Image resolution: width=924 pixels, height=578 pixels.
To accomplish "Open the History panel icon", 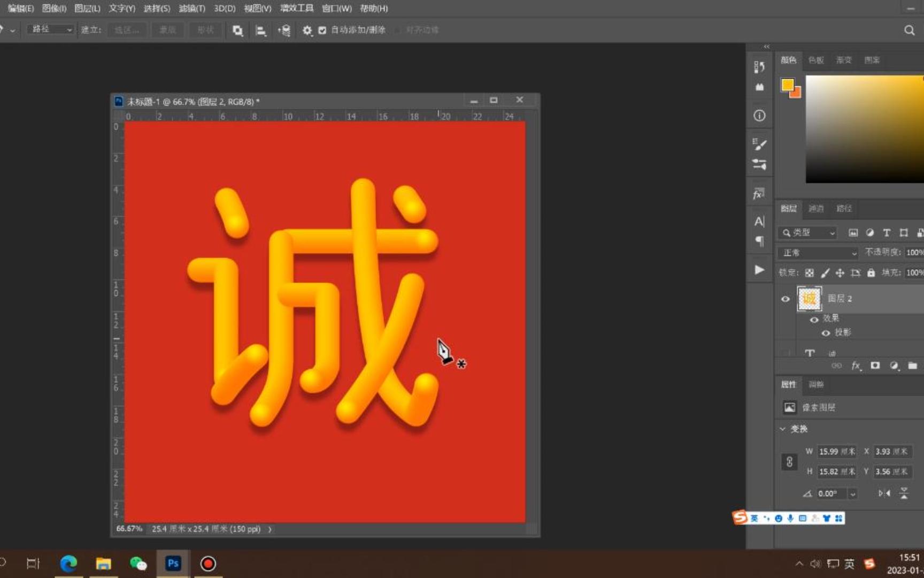I will 759,67.
